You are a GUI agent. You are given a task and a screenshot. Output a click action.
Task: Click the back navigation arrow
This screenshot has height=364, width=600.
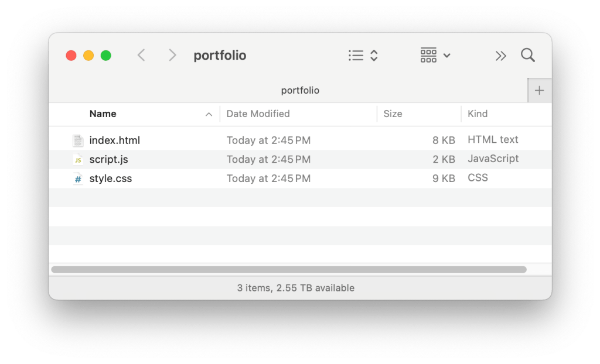coord(141,54)
